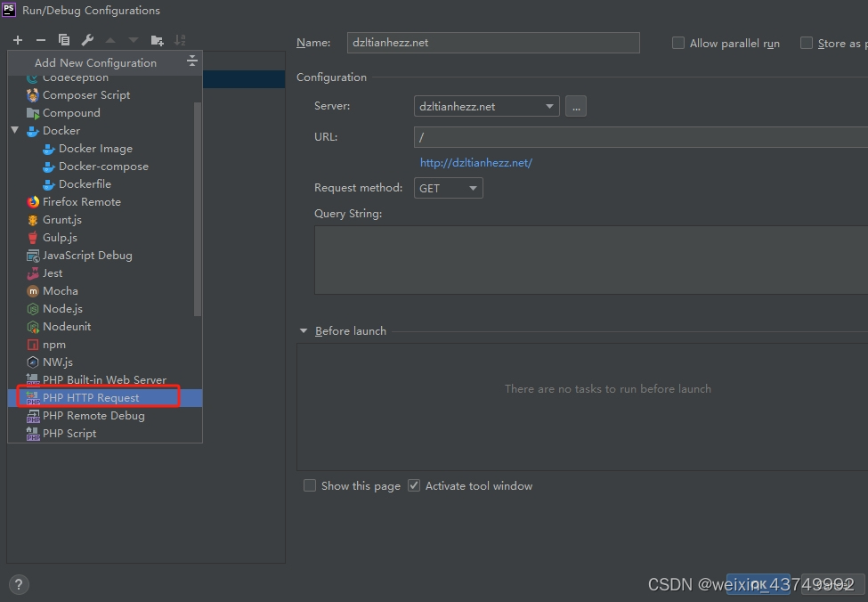Collapse the Before launch section

(304, 330)
